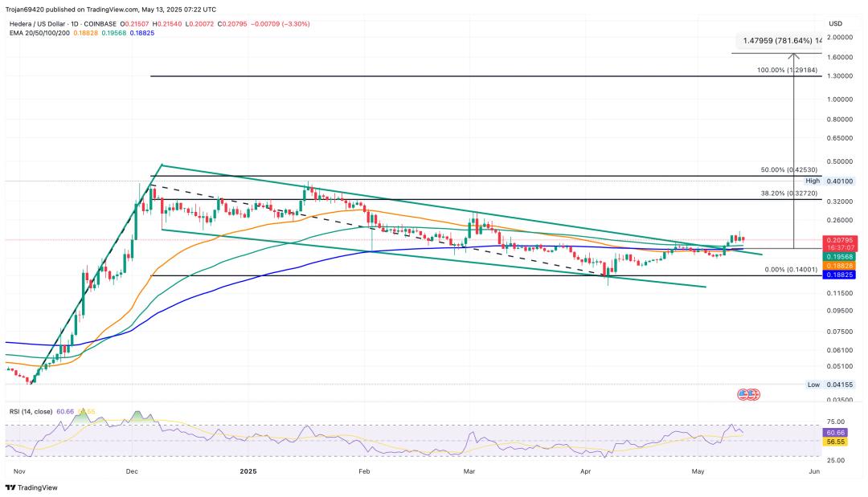Click the yellow RSI average tag 56.55
Image resolution: width=868 pixels, height=497 pixels.
tap(836, 442)
